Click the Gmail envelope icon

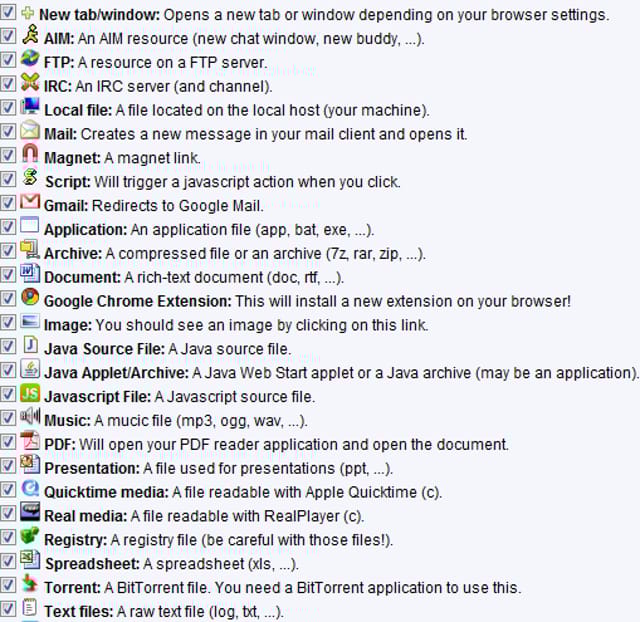click(x=30, y=201)
